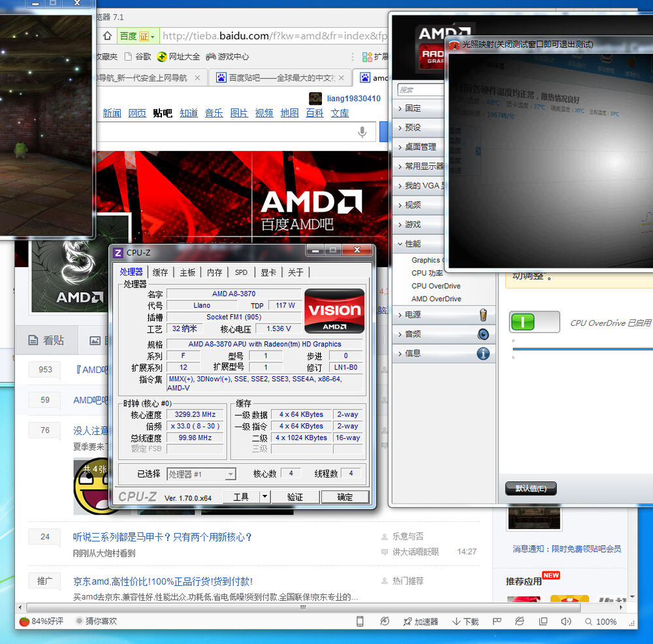The image size is (653, 644).
Task: Click the 84%好评 status bar item
Action: coord(41,622)
